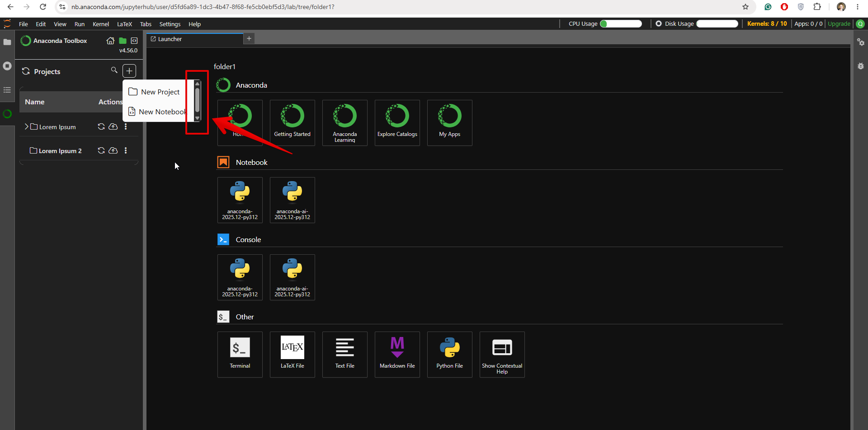Viewport: 868px width, 430px height.
Task: Open the file browser sidebar icon
Action: pos(7,42)
